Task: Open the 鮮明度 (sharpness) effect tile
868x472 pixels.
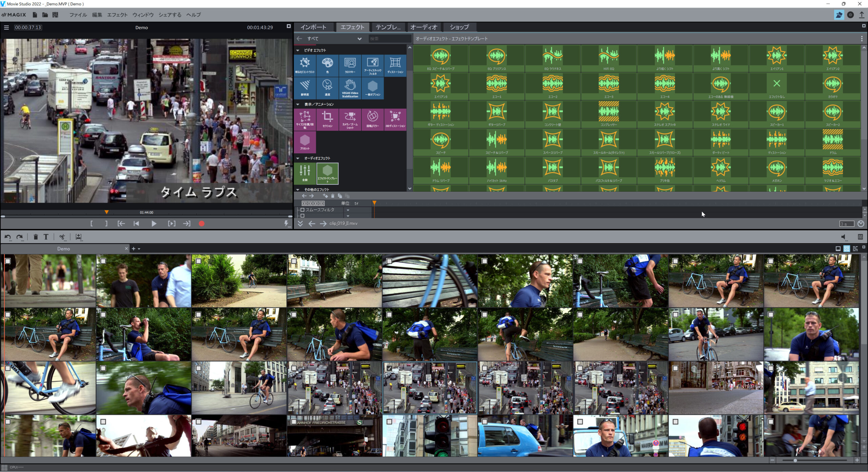Action: coord(305,88)
